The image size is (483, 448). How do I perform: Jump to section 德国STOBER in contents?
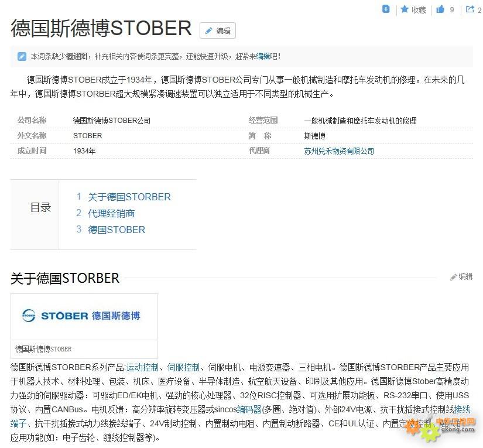click(x=117, y=230)
